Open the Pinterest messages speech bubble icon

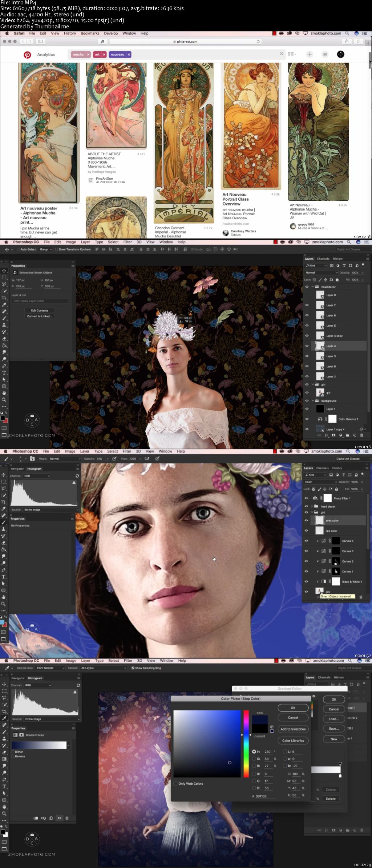click(325, 54)
